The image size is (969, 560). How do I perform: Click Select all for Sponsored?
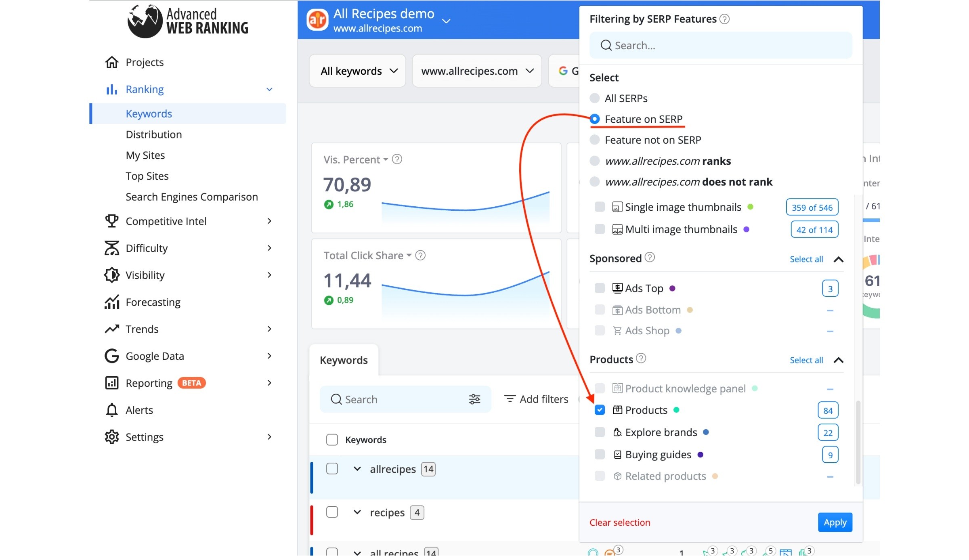coord(807,260)
